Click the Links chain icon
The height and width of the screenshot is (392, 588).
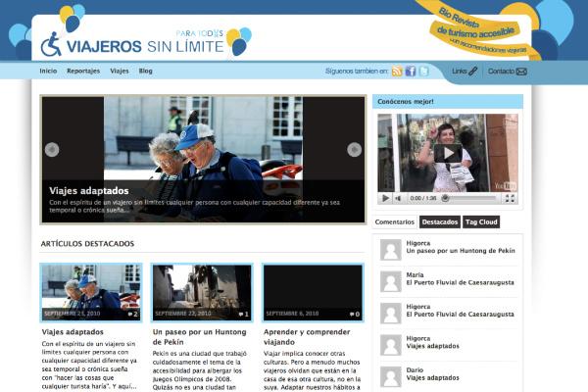[x=473, y=72]
